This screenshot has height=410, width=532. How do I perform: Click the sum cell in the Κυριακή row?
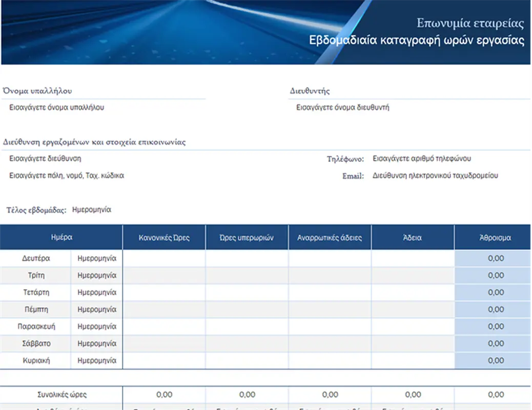pos(495,360)
